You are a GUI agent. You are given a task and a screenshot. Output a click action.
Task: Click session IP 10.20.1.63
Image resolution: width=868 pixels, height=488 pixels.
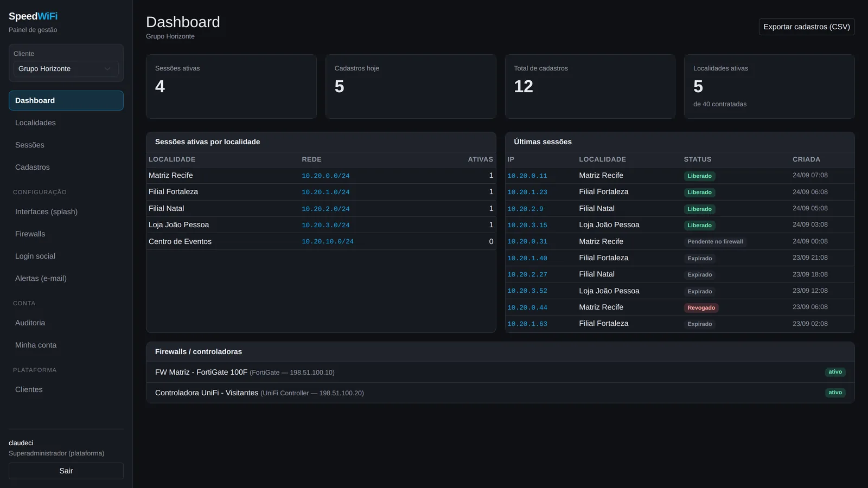click(x=527, y=324)
